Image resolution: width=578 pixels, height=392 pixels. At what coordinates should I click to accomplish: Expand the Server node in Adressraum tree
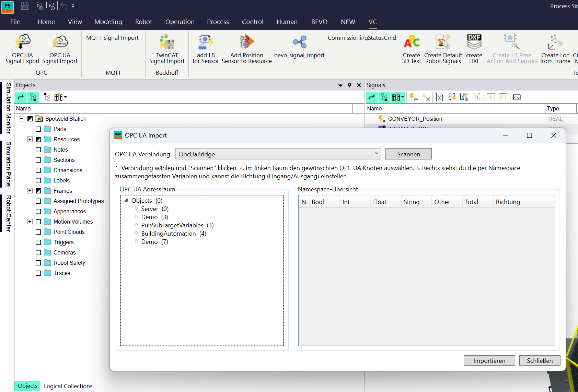coord(137,209)
